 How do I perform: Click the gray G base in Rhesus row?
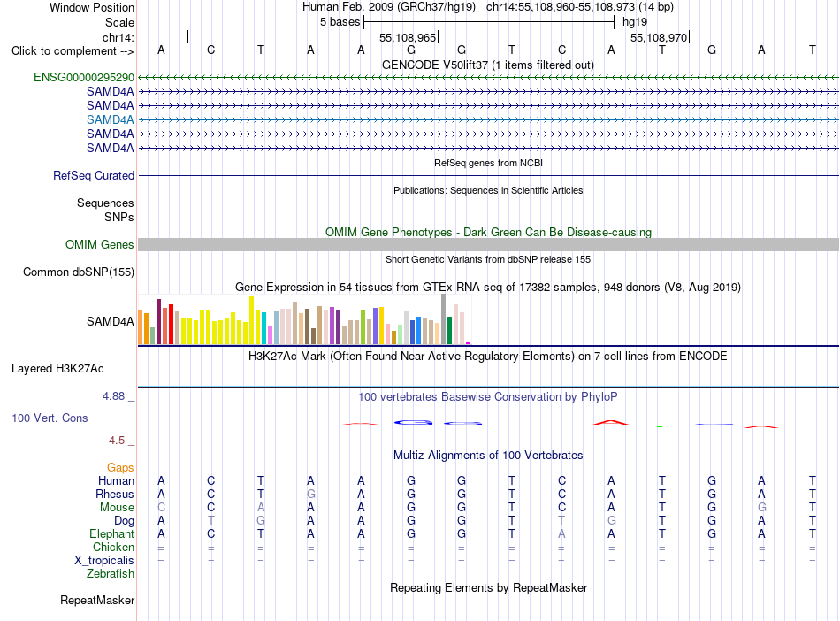310,494
